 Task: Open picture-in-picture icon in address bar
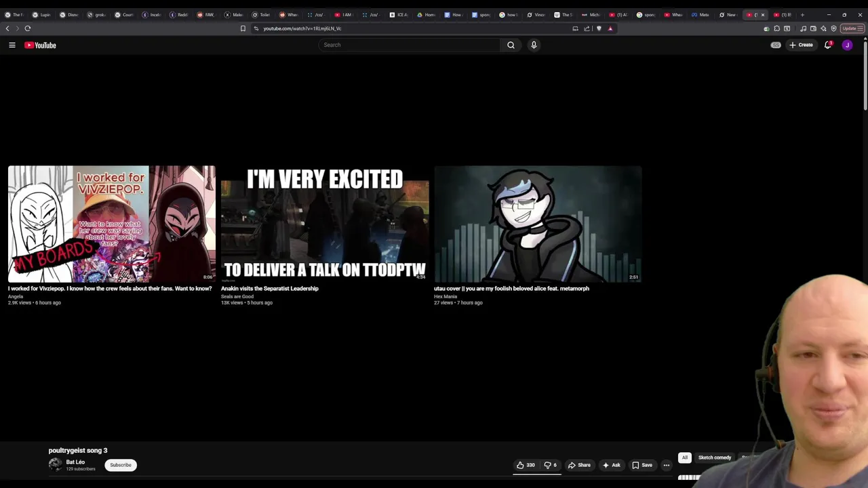(575, 28)
